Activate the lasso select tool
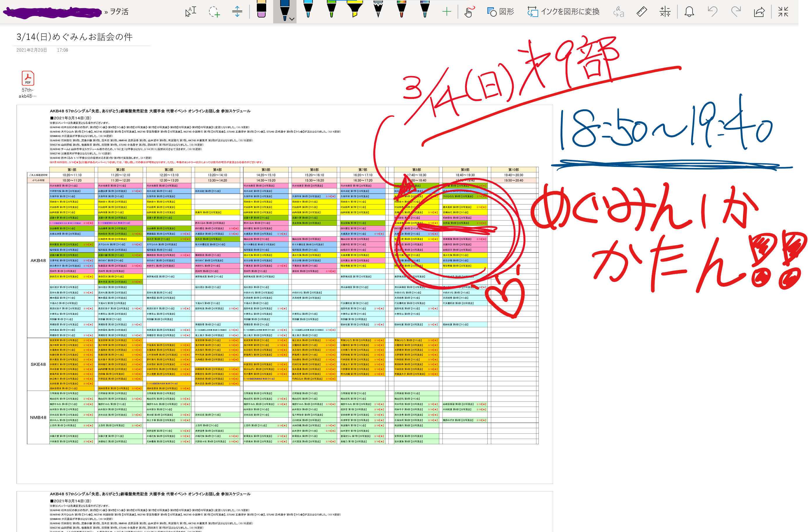Image resolution: width=809 pixels, height=532 pixels. tap(214, 12)
